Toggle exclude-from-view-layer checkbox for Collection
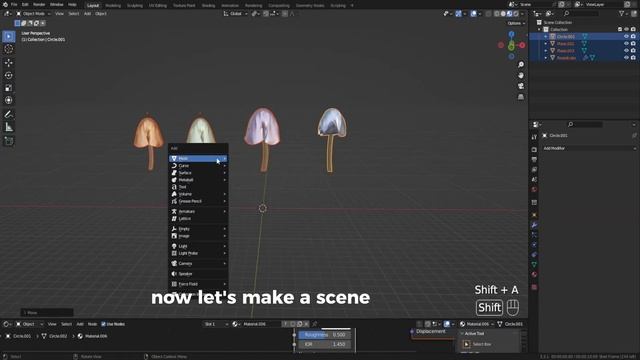 (x=620, y=29)
